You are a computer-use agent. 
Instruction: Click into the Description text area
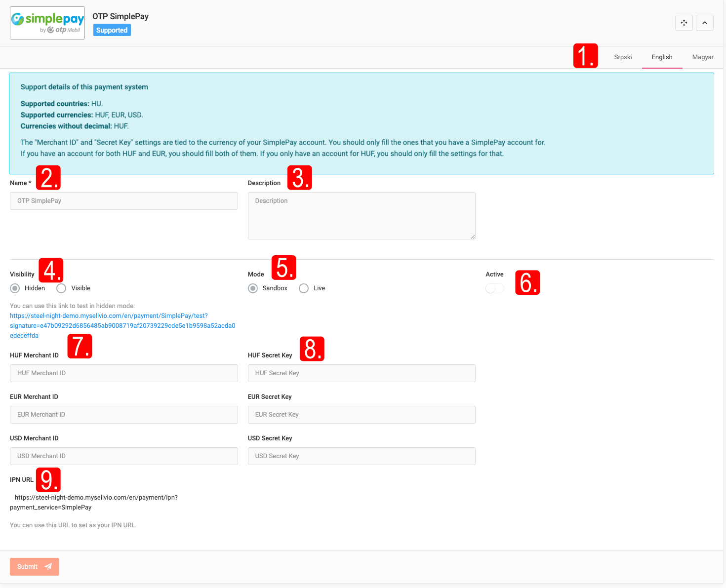click(361, 216)
